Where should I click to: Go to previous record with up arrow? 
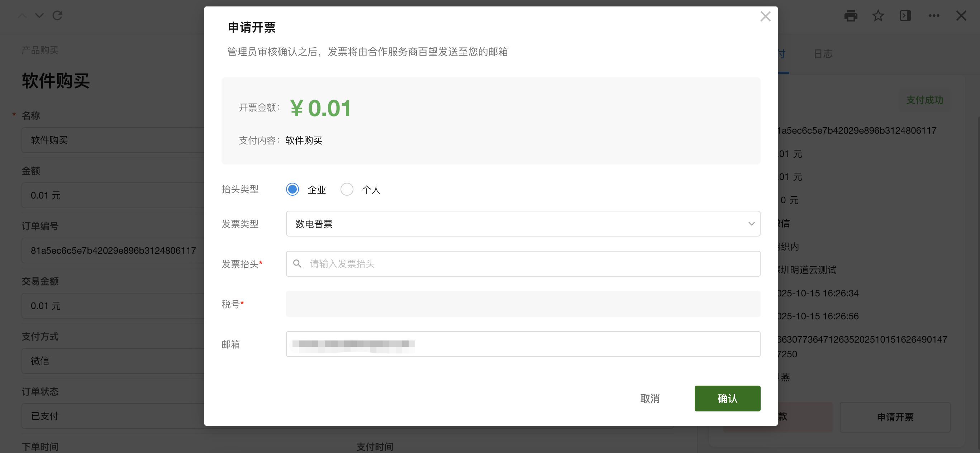coord(22,16)
